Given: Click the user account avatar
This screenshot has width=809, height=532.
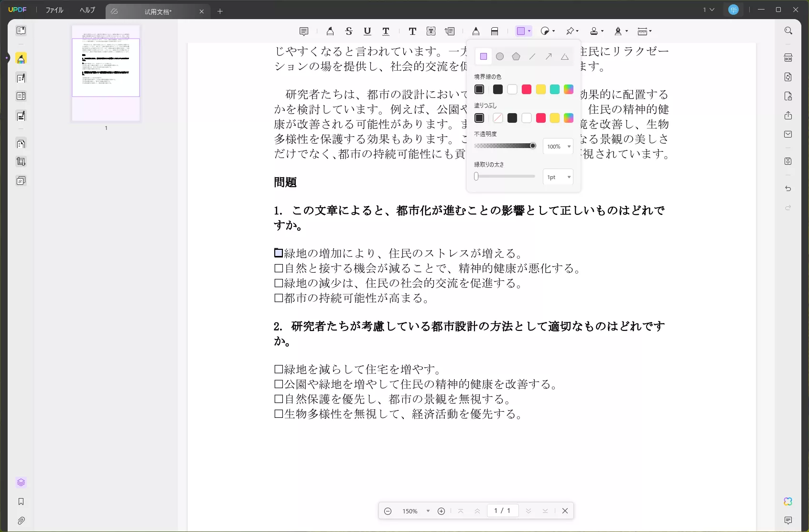Looking at the screenshot, I should tap(733, 10).
